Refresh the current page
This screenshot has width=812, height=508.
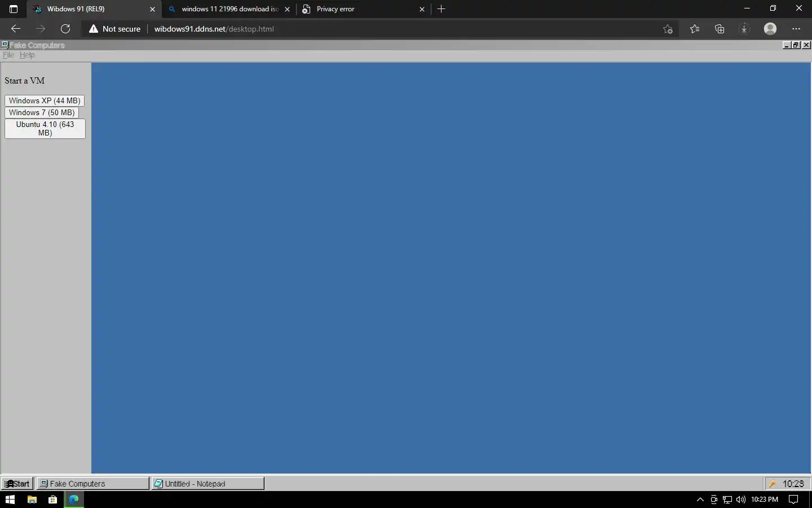(x=65, y=29)
